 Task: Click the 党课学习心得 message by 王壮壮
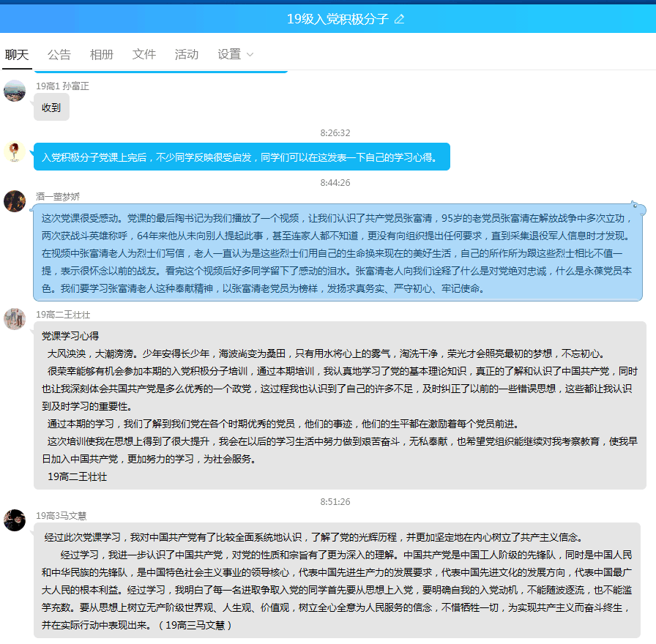(340, 405)
